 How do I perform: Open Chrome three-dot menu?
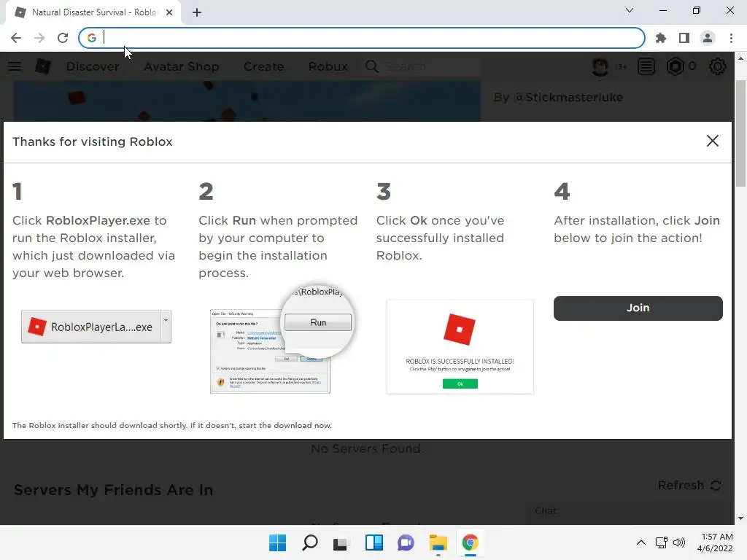coord(731,38)
